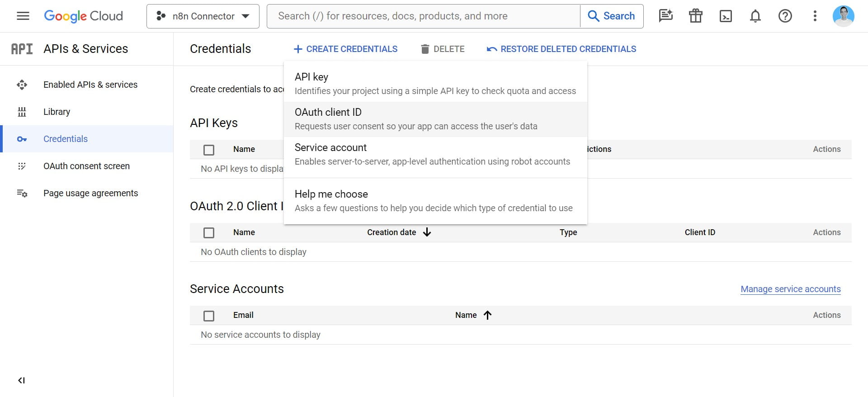Click the Service Accounts section heading
The height and width of the screenshot is (397, 868).
pos(237,289)
